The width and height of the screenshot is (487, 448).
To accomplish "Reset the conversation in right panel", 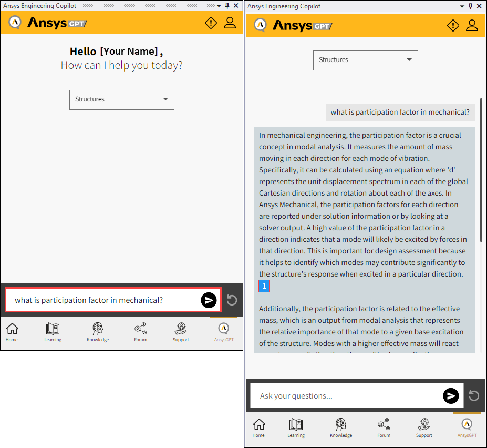I will point(474,396).
